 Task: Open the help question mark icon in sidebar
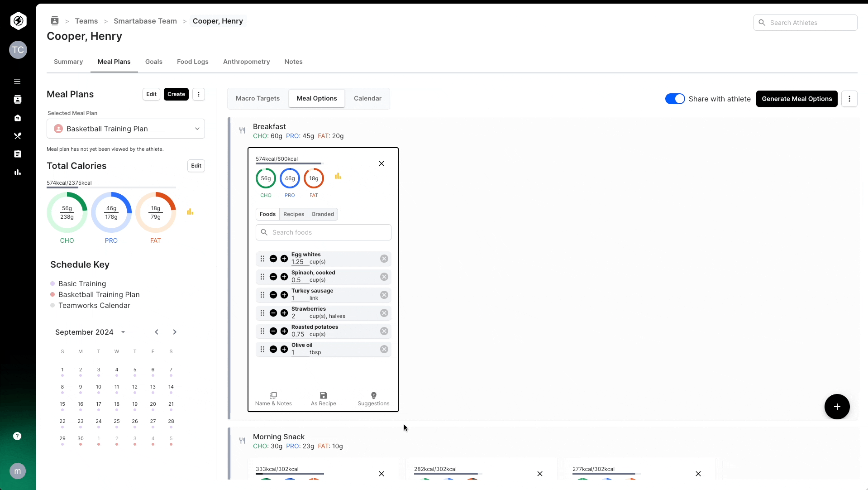coord(17,436)
